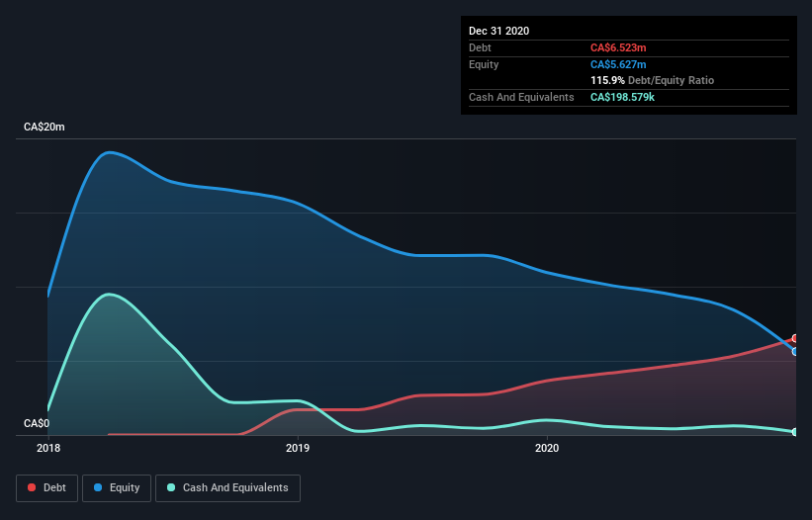The image size is (812, 520).
Task: Click the Debt row label in tooltip
Action: 480,47
